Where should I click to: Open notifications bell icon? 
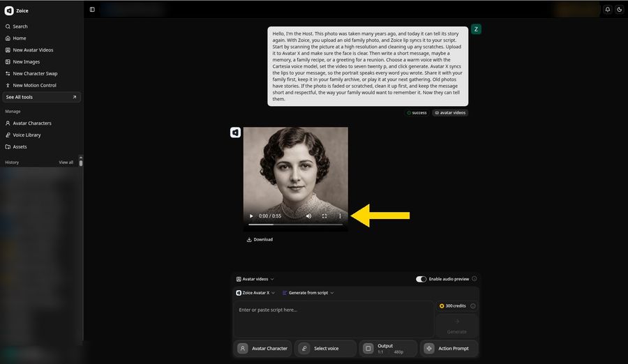[x=608, y=10]
